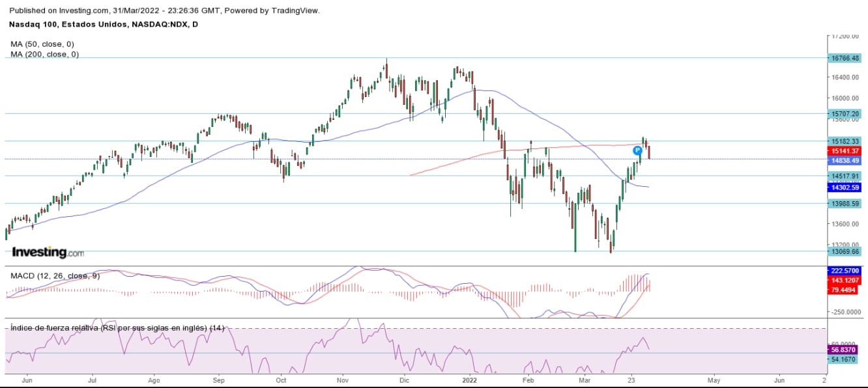Select the red 15141.37 price tag
Screen dimensions: 868x388
[845, 150]
